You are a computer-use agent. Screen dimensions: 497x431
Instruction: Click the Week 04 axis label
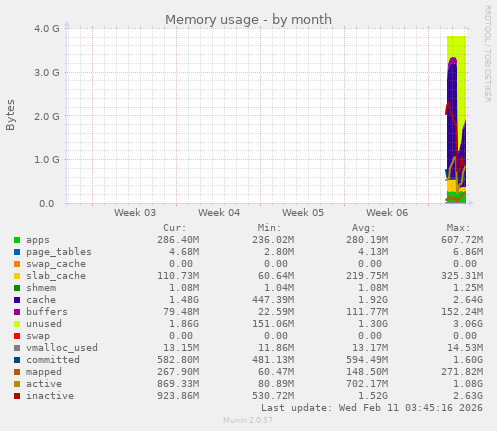click(x=219, y=213)
